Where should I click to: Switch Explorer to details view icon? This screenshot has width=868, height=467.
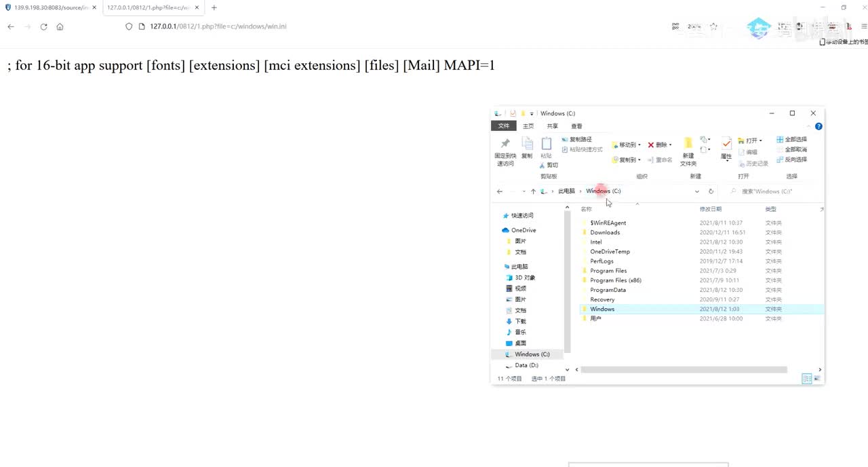pyautogui.click(x=806, y=379)
